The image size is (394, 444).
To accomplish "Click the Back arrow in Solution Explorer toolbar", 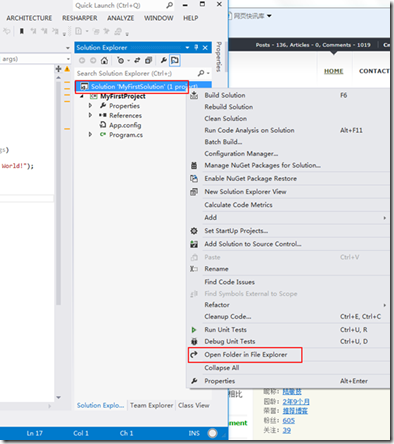I will 82,60.
